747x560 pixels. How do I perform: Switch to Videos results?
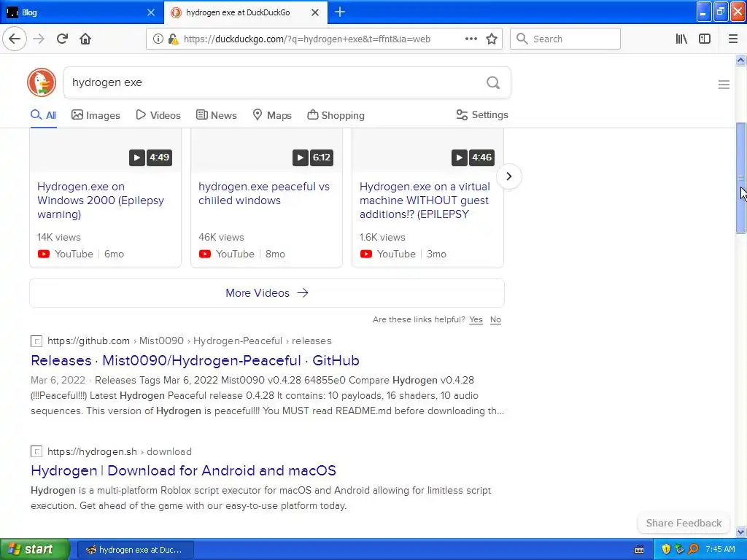point(158,115)
